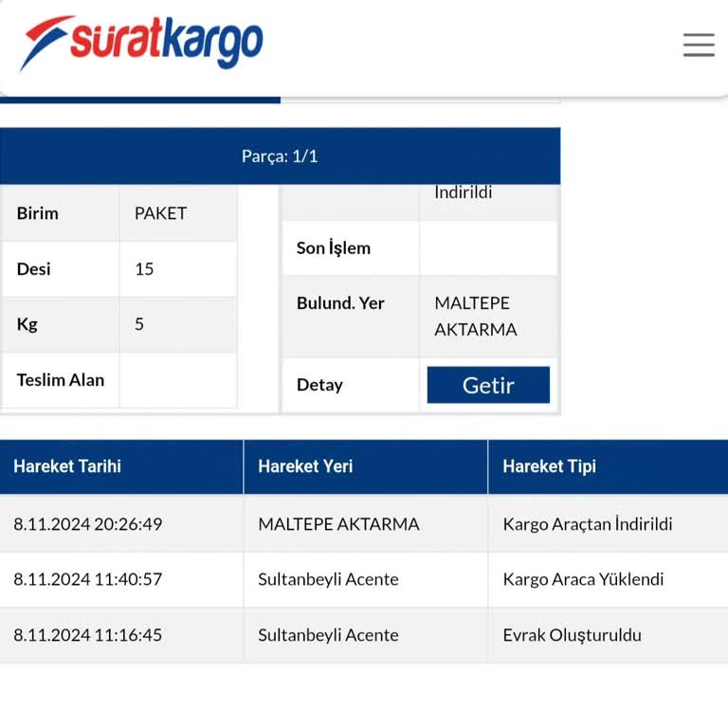Image resolution: width=728 pixels, height=728 pixels.
Task: Select the Parça: 1/1 header bar
Action: (x=280, y=156)
